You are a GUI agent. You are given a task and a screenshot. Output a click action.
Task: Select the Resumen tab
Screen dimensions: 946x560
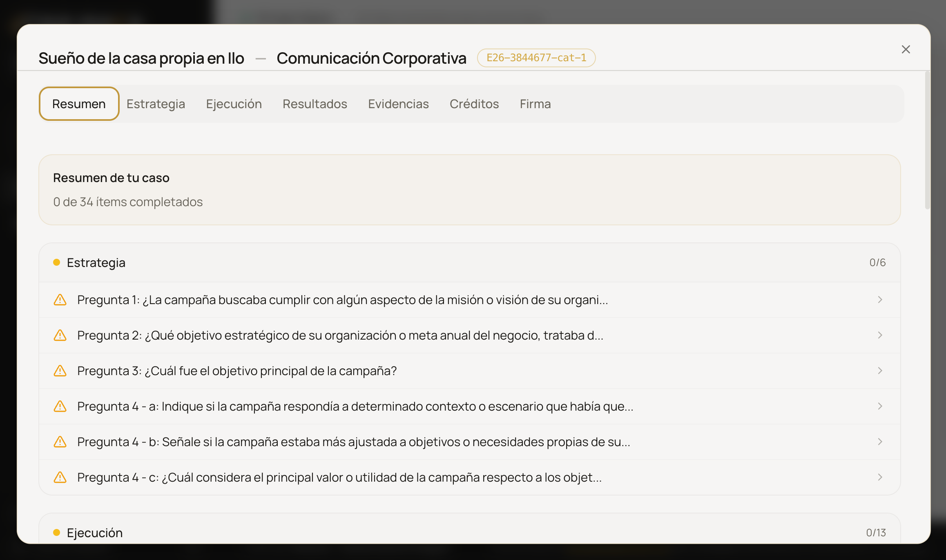[x=79, y=104]
